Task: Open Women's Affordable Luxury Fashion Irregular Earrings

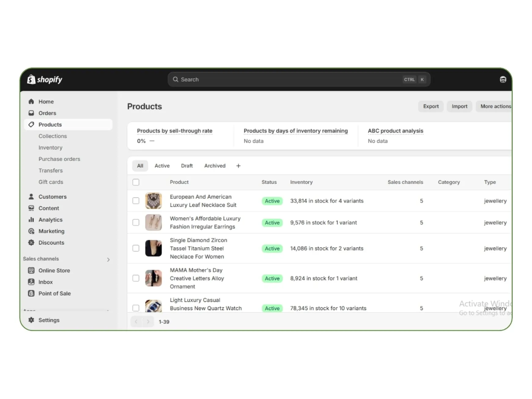Action: click(205, 222)
